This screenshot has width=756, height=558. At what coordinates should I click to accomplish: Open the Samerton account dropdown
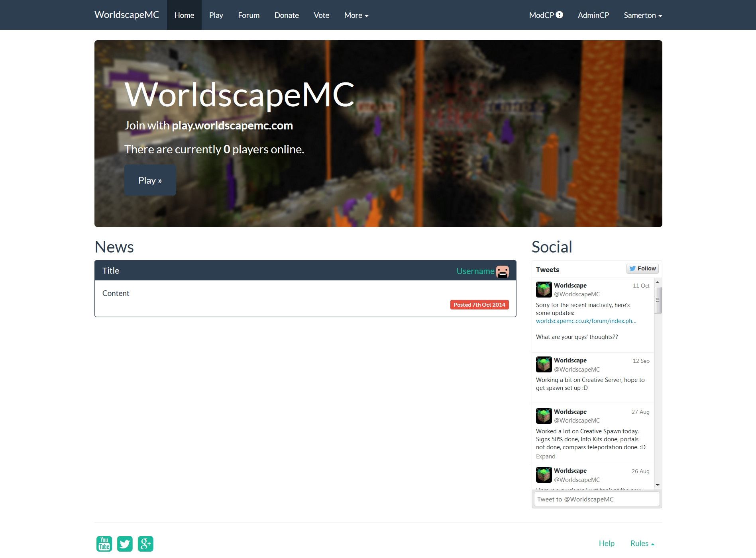click(642, 15)
